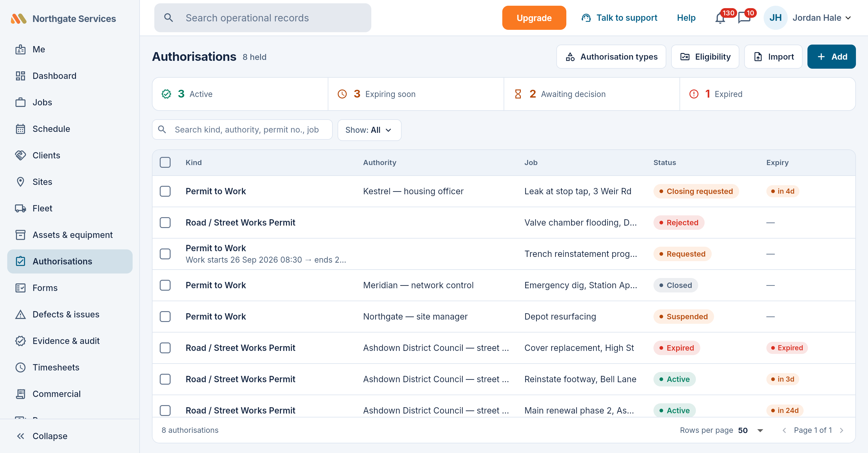Open Kestrel — housing officer authority cell

coord(413,191)
